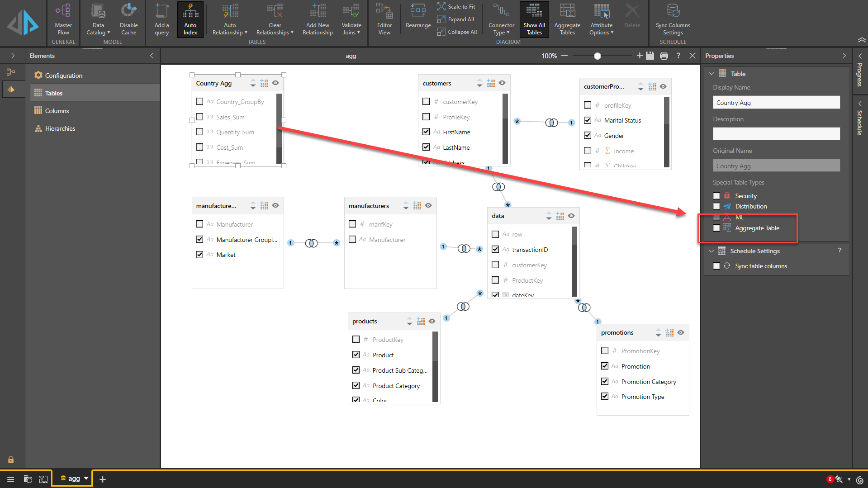Save the model using the disk icon

coord(650,56)
